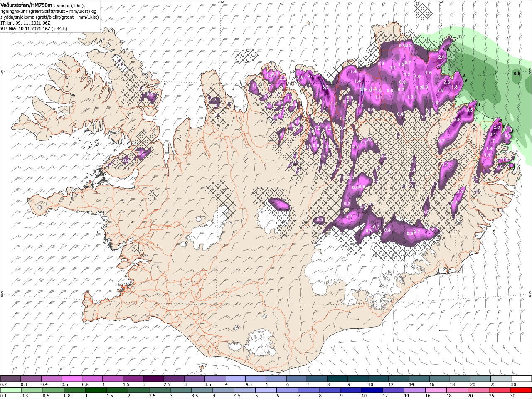Screen dimensions: 532x399
Task: Click the 2.8 snowfall value on the eastern snow band
Action: (x=458, y=119)
